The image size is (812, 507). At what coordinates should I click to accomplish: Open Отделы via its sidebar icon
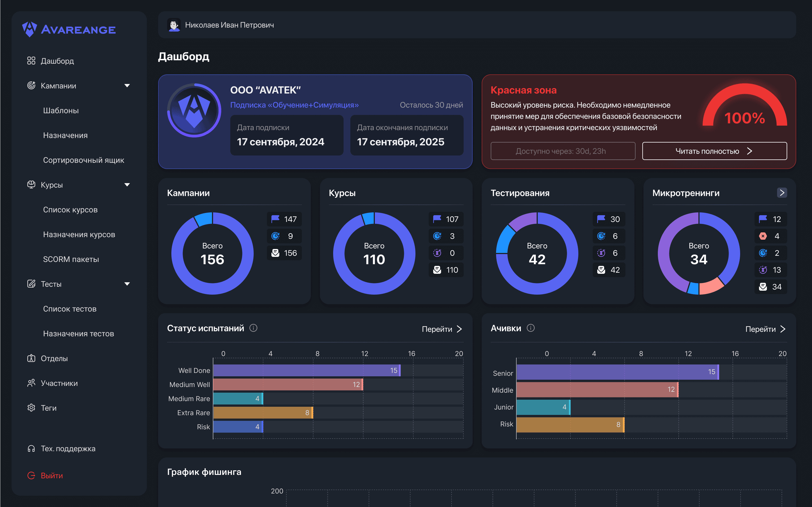point(31,358)
